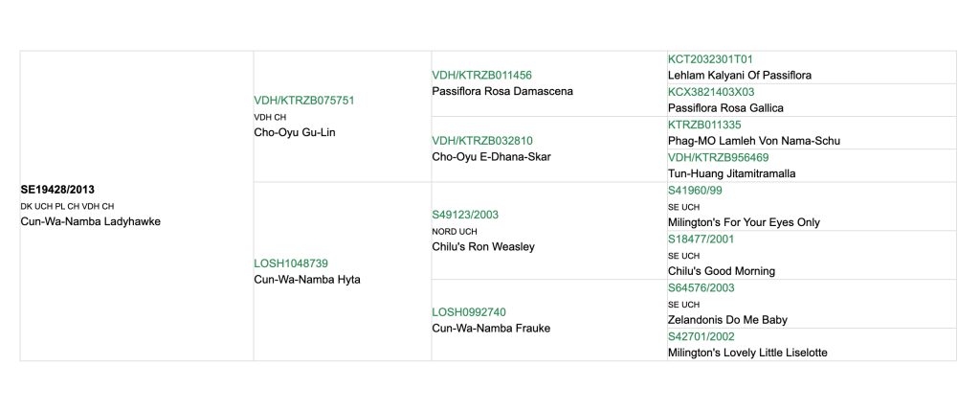The height and width of the screenshot is (411, 980).
Task: Open the S49123/2003 registration link
Action: tap(465, 215)
